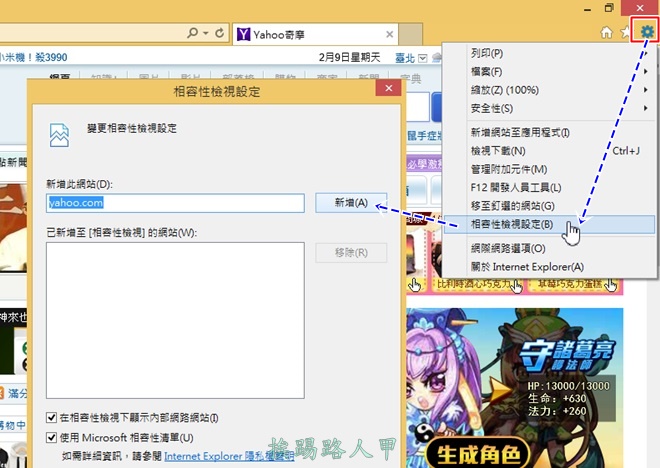Go to the Home page icon

click(606, 33)
